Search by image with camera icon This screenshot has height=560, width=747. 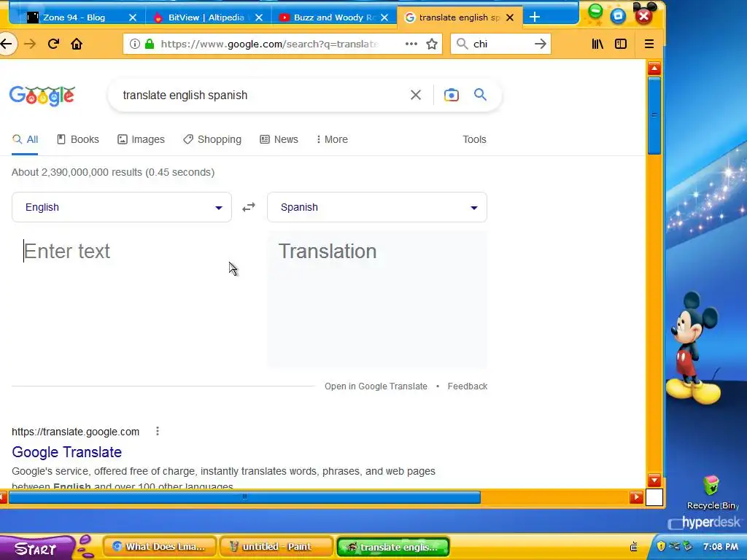(451, 95)
